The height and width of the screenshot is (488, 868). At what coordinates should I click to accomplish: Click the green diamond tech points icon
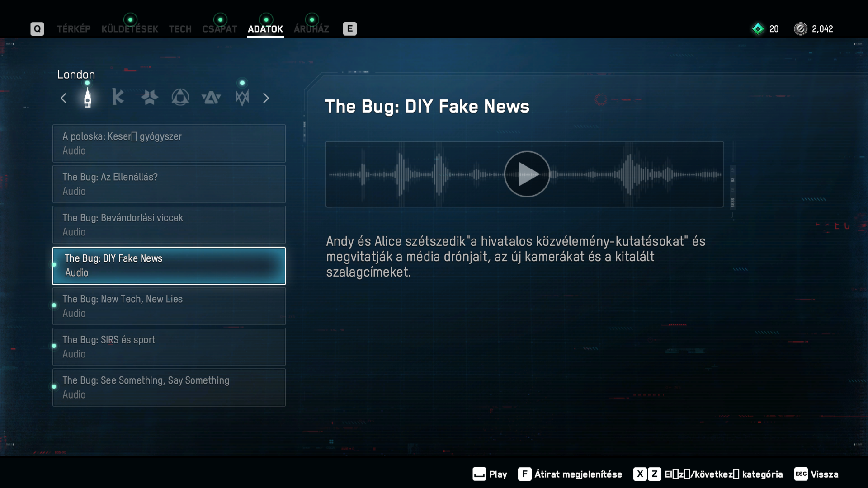click(x=758, y=29)
